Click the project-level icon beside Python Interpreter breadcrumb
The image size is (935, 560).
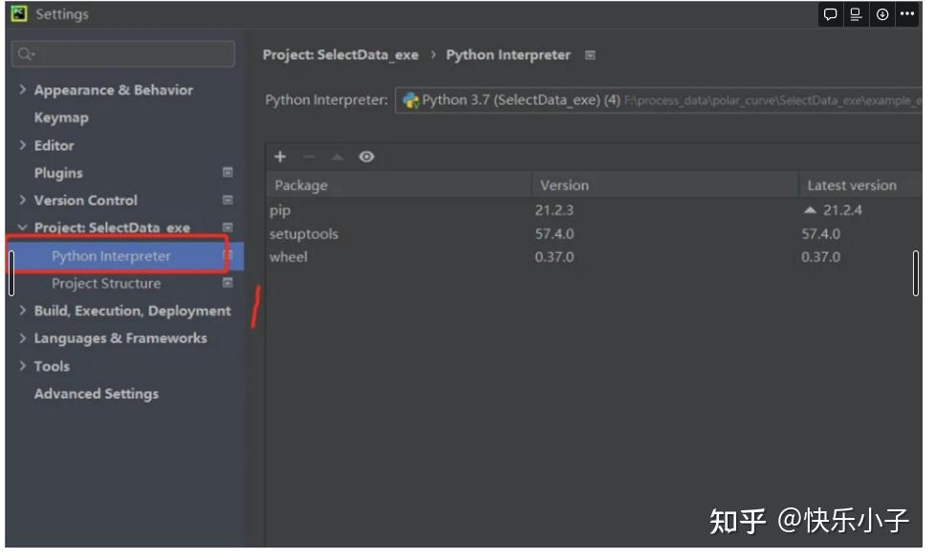590,55
